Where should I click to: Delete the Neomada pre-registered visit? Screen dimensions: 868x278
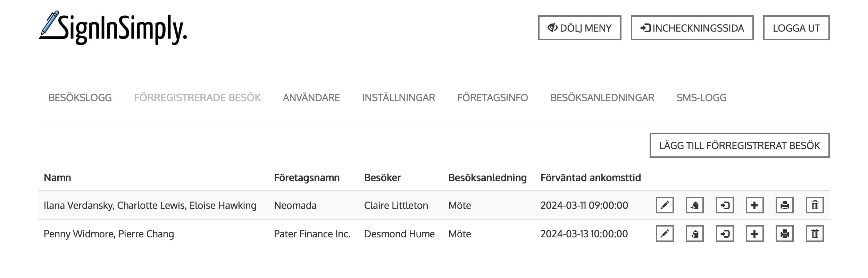(x=815, y=205)
